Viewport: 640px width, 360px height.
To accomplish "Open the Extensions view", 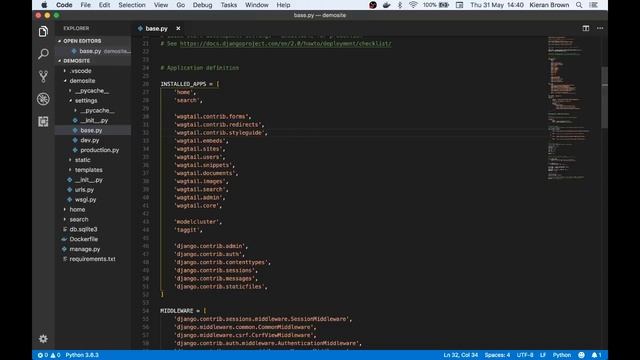I will [43, 121].
